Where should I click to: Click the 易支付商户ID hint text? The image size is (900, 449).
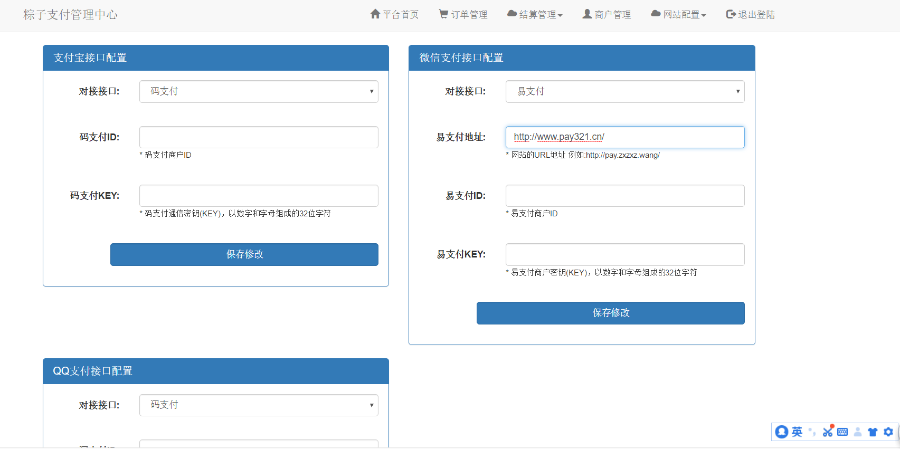tap(532, 214)
